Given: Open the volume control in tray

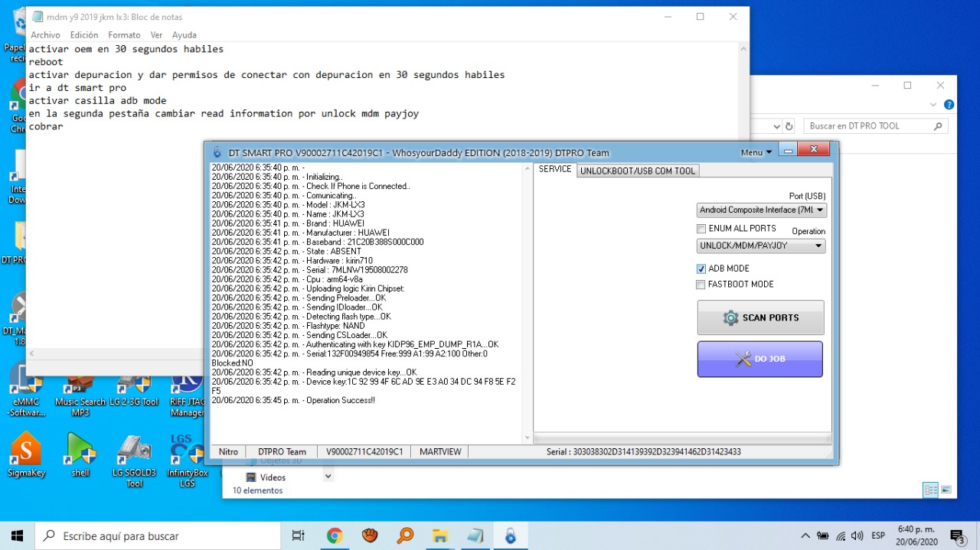Looking at the screenshot, I should 857,535.
